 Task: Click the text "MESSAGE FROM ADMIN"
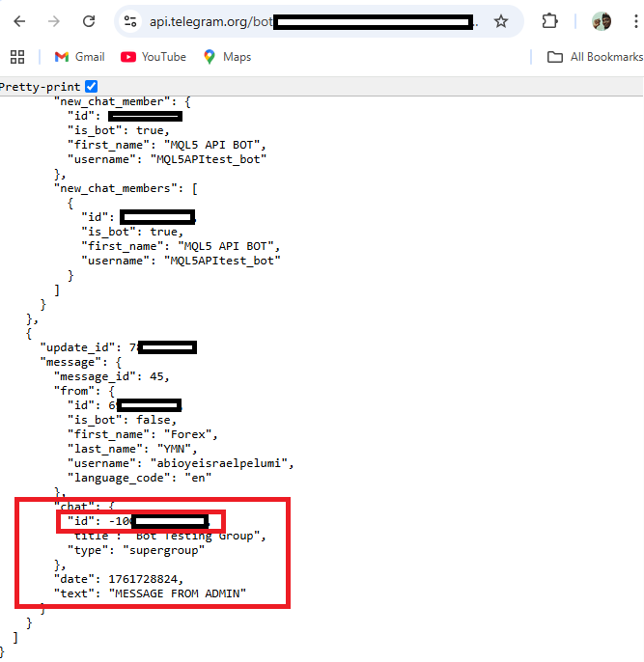(178, 593)
